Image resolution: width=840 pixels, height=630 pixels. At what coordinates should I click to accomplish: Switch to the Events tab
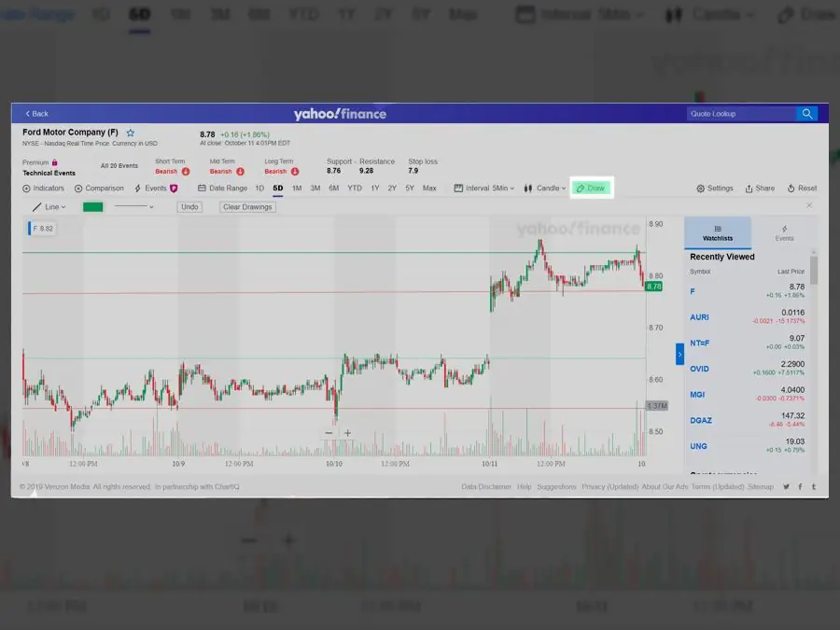pyautogui.click(x=784, y=232)
